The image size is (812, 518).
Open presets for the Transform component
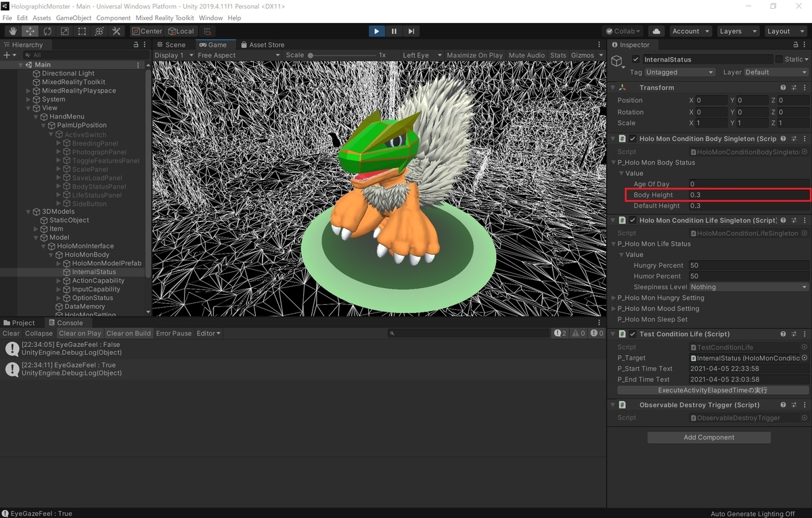tap(793, 88)
